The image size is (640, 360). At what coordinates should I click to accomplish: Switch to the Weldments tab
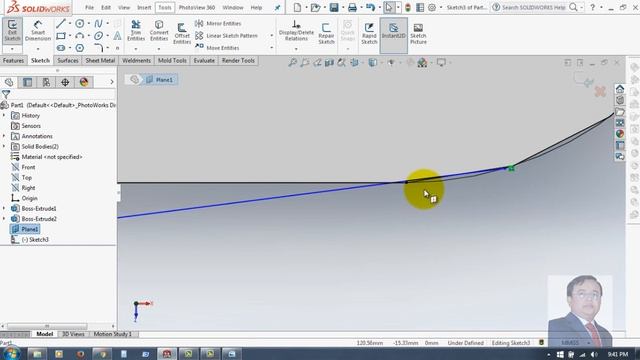tap(136, 61)
